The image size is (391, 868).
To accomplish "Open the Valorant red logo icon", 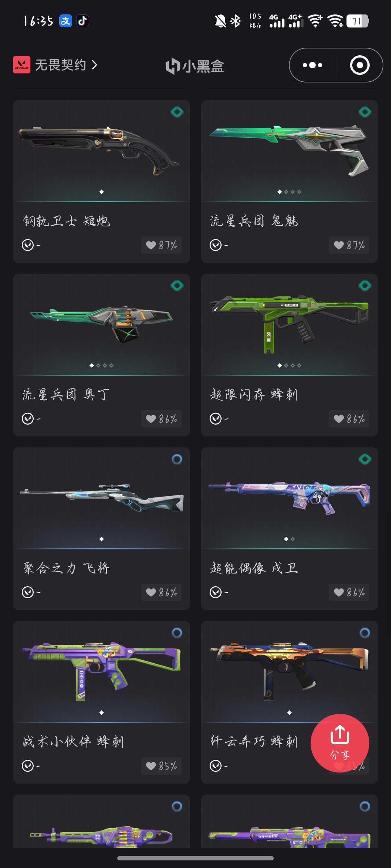I will 22,65.
